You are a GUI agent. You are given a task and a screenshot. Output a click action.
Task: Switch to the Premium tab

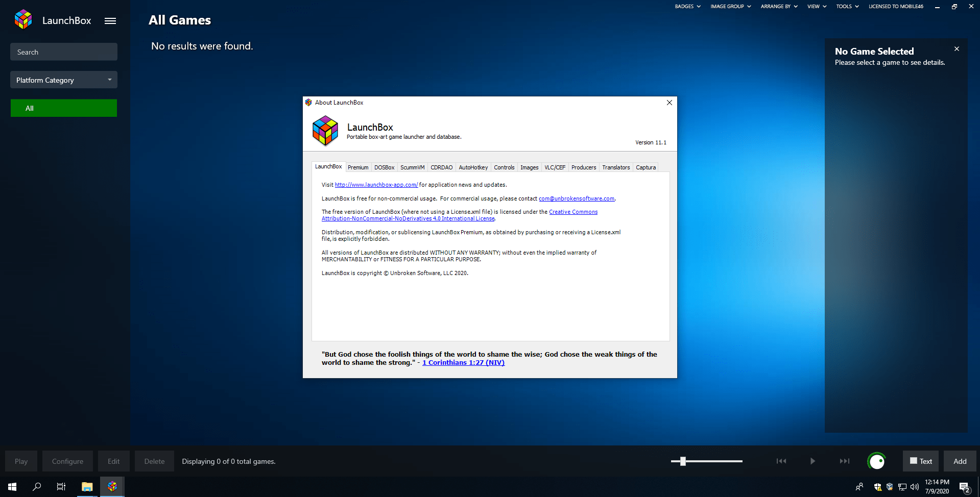pos(358,167)
